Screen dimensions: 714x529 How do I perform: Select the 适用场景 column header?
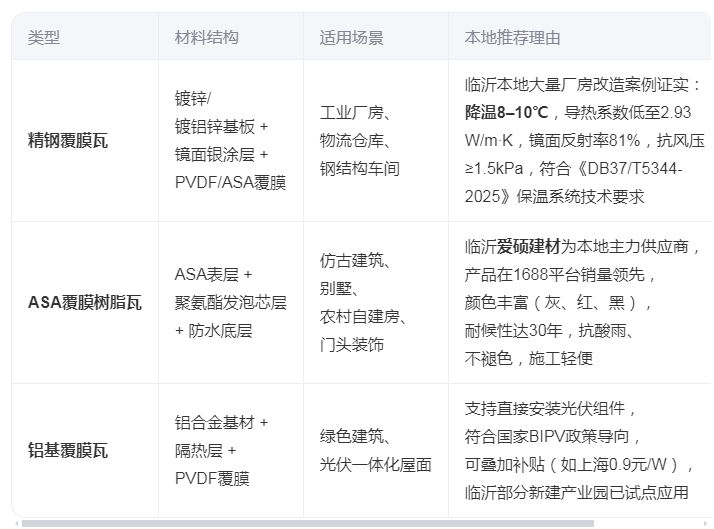point(351,38)
